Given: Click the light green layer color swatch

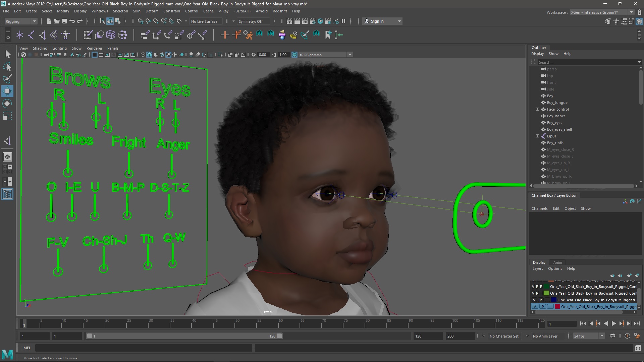Looking at the screenshot, I should pyautogui.click(x=546, y=293).
